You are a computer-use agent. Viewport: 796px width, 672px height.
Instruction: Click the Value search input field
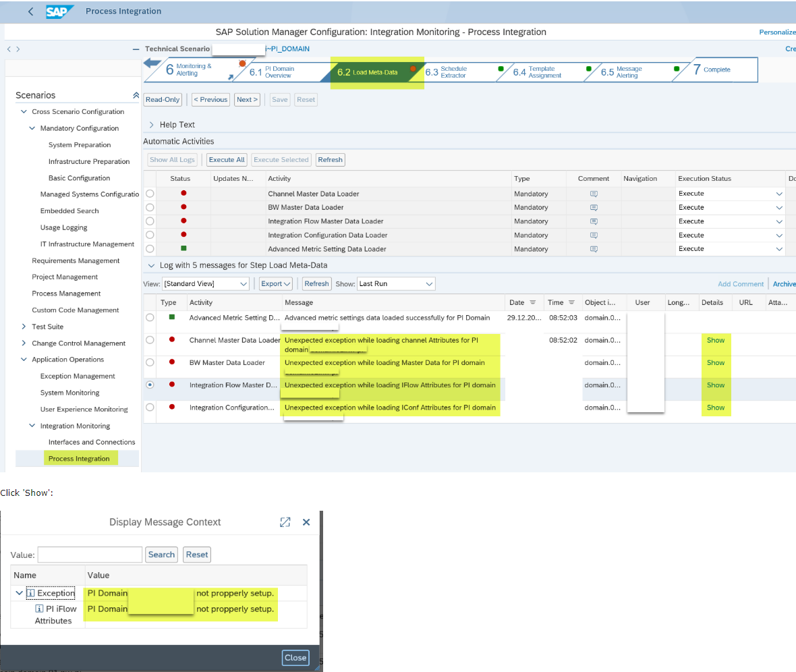tap(90, 555)
